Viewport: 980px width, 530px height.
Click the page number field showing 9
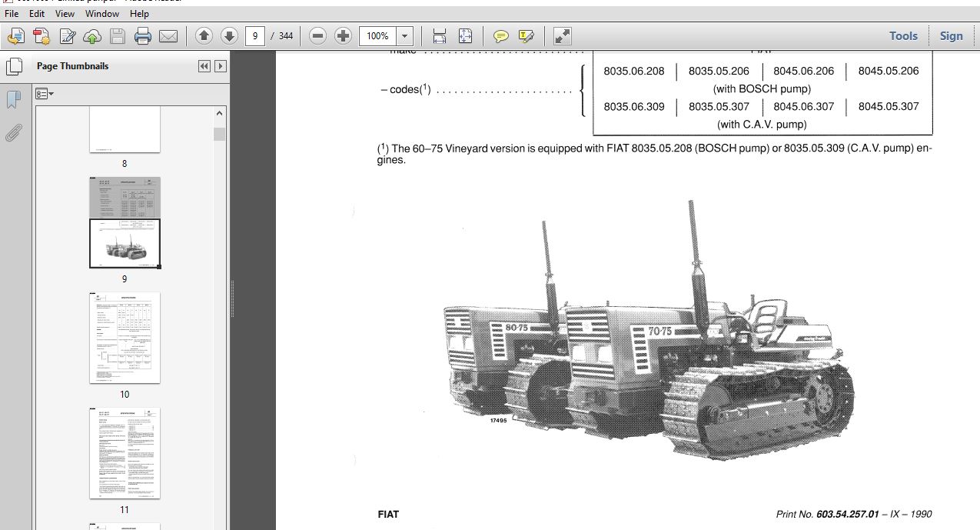[x=255, y=35]
